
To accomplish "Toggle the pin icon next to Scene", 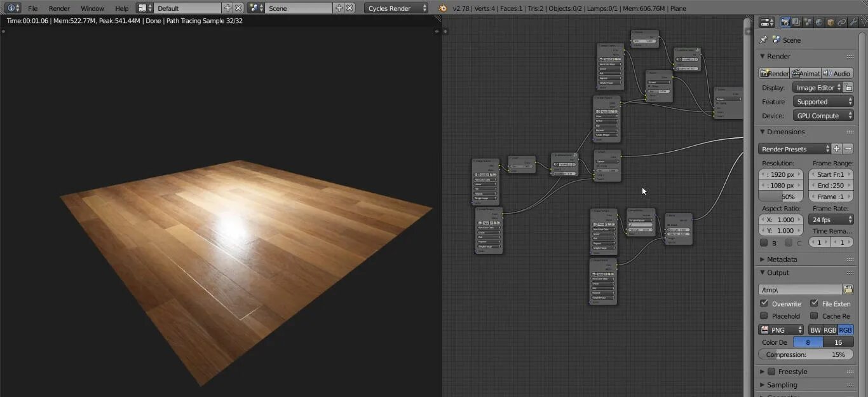I will (x=764, y=39).
